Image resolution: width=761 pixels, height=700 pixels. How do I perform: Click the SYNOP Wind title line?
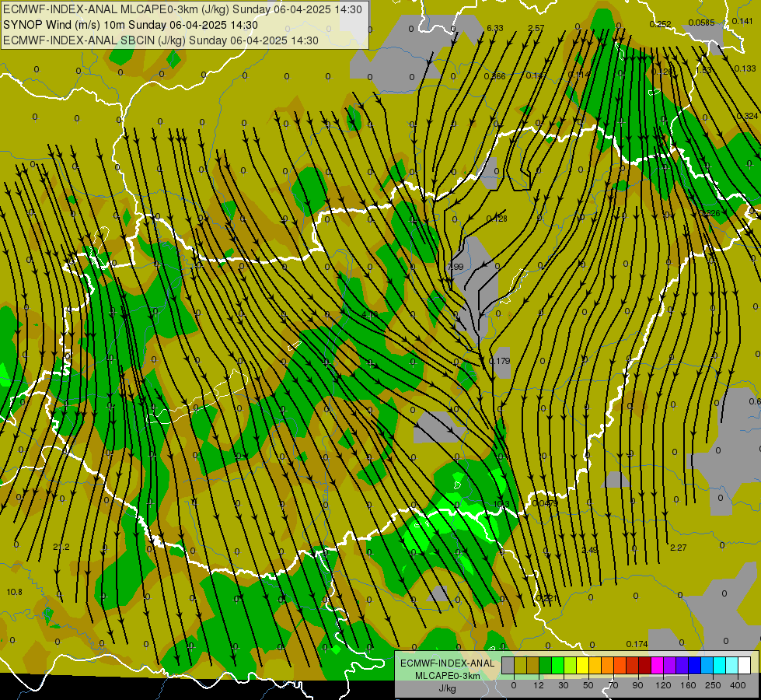[130, 25]
